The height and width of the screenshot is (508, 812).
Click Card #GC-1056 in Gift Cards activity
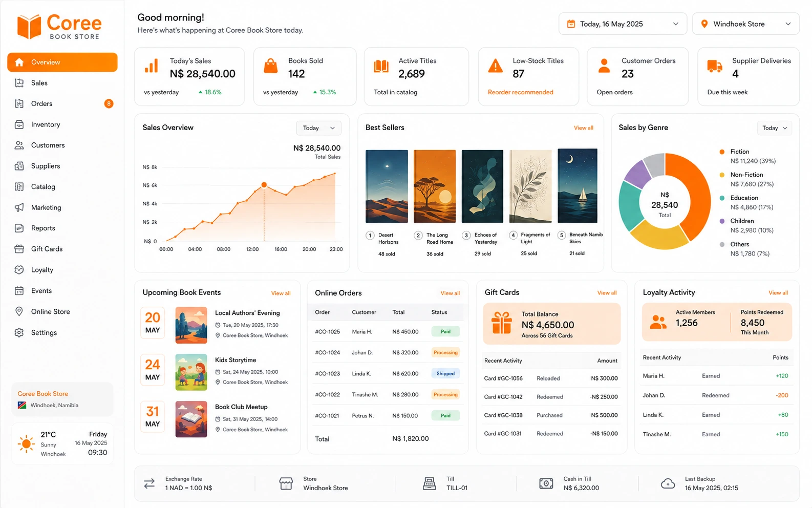pyautogui.click(x=503, y=378)
